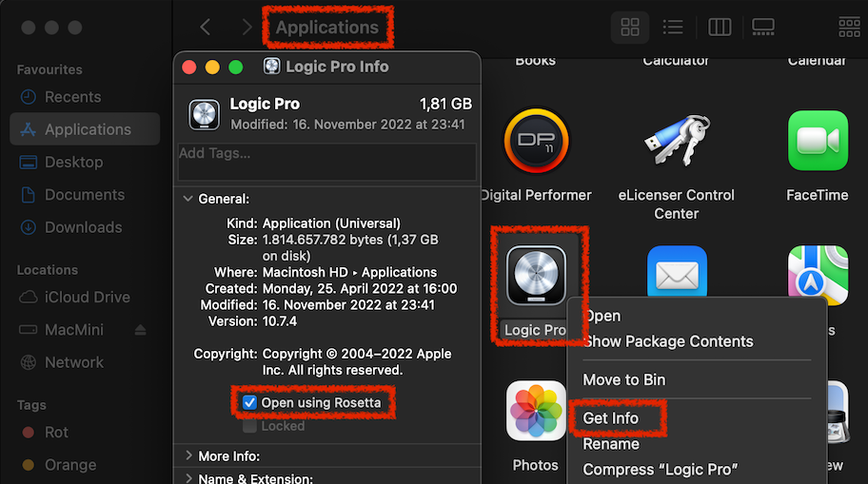Toggle the Locked checkbox
The height and width of the screenshot is (484, 868).
click(249, 426)
